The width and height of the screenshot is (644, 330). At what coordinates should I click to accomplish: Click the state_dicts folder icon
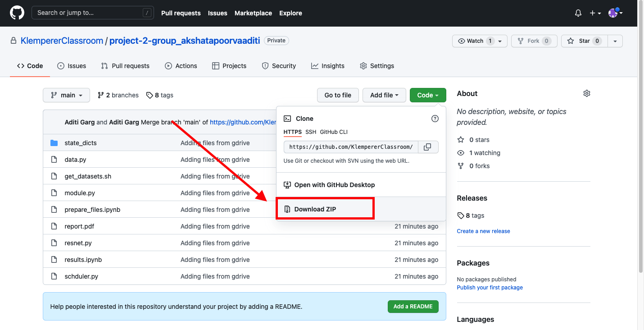coord(54,143)
